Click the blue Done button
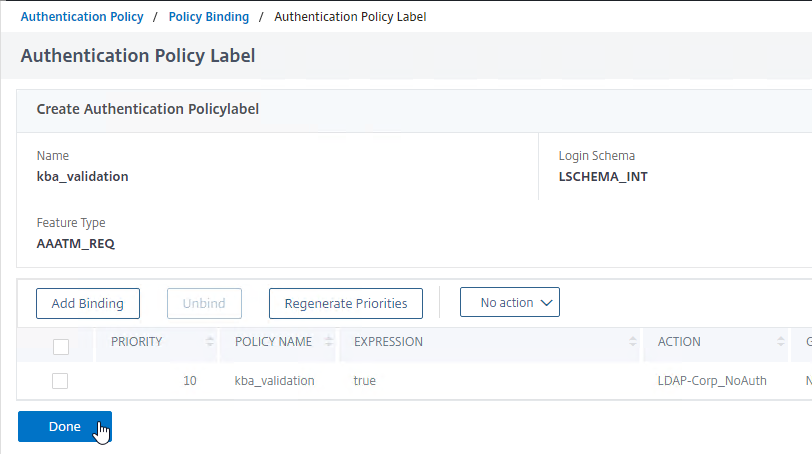Screen dimensions: 812x454 point(65,427)
